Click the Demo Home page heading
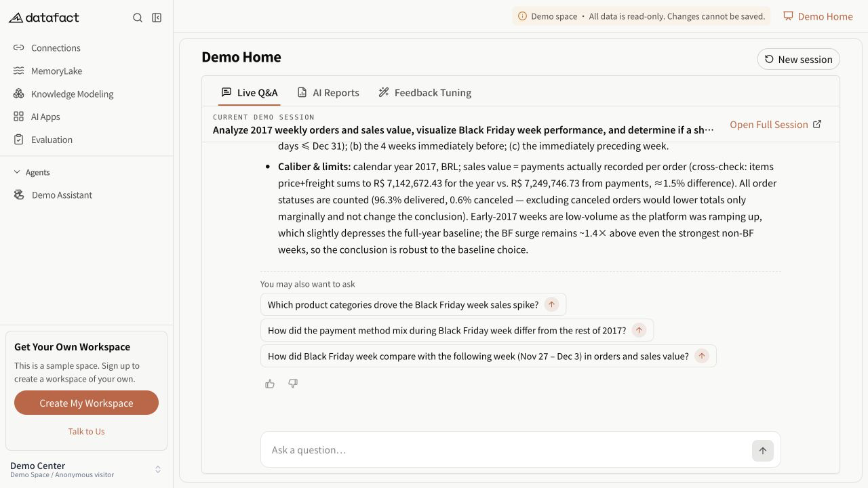This screenshot has height=488, width=868. point(241,57)
